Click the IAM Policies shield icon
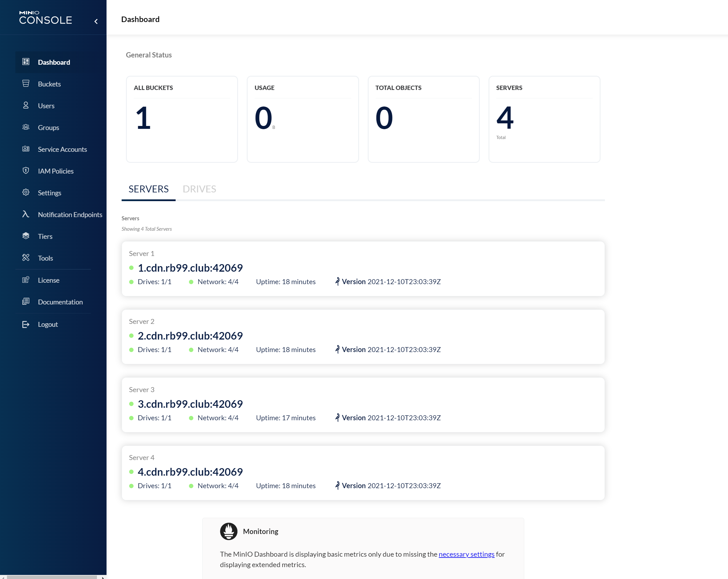This screenshot has height=579, width=728. [x=26, y=171]
